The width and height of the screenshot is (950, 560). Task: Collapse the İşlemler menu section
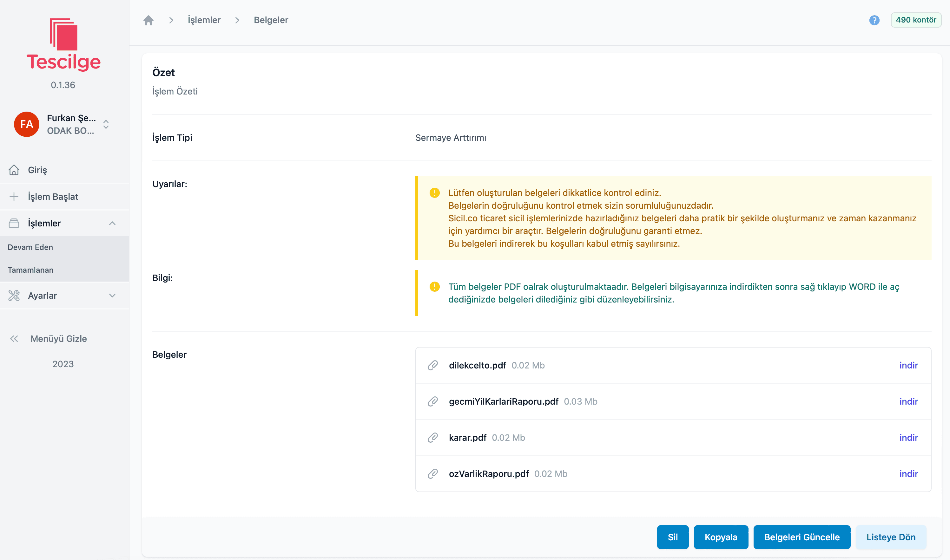(112, 223)
